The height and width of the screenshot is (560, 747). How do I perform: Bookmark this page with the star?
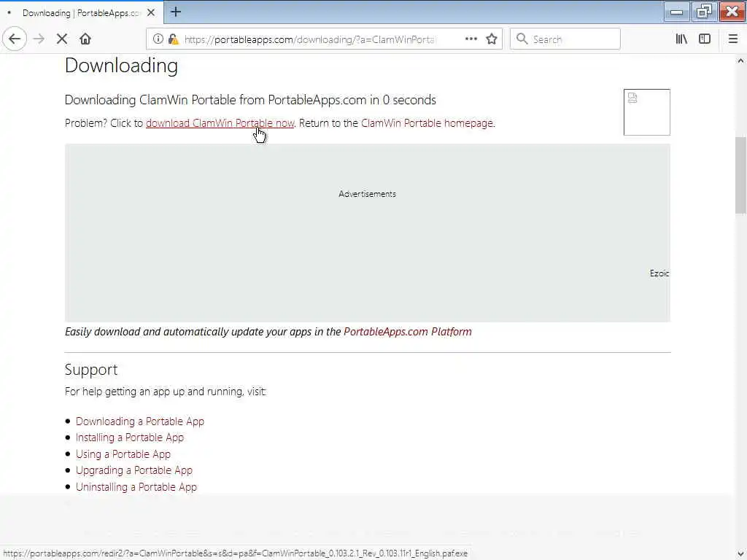click(x=492, y=39)
